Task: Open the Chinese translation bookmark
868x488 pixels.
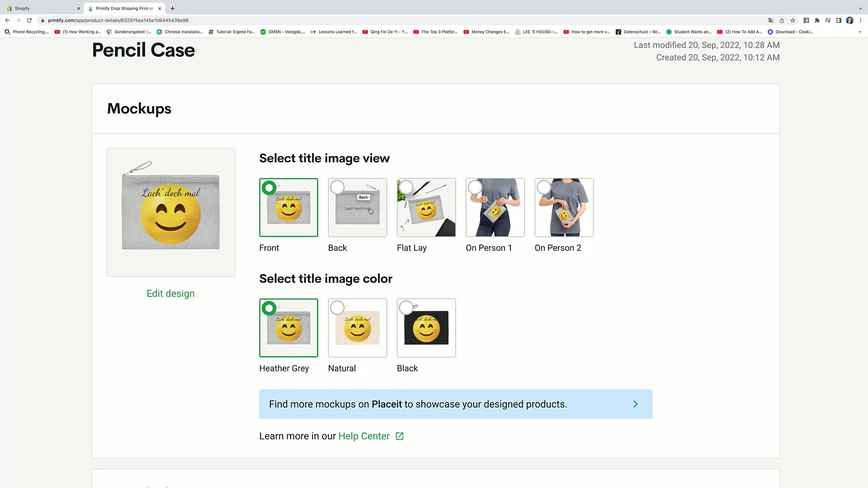Action: click(x=179, y=32)
